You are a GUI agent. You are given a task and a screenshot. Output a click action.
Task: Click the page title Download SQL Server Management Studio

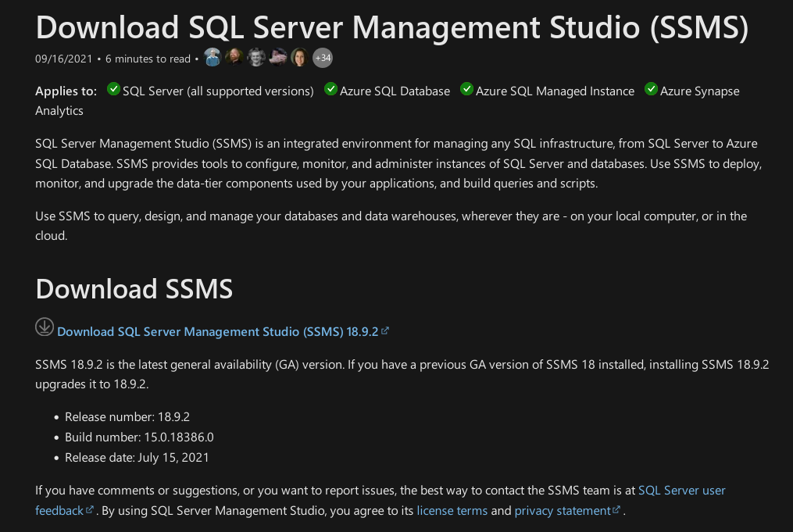[392, 27]
